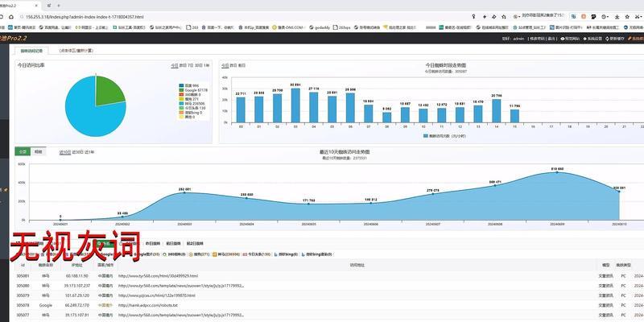
Task: Filter records by the bing render spider
Action: (316, 254)
